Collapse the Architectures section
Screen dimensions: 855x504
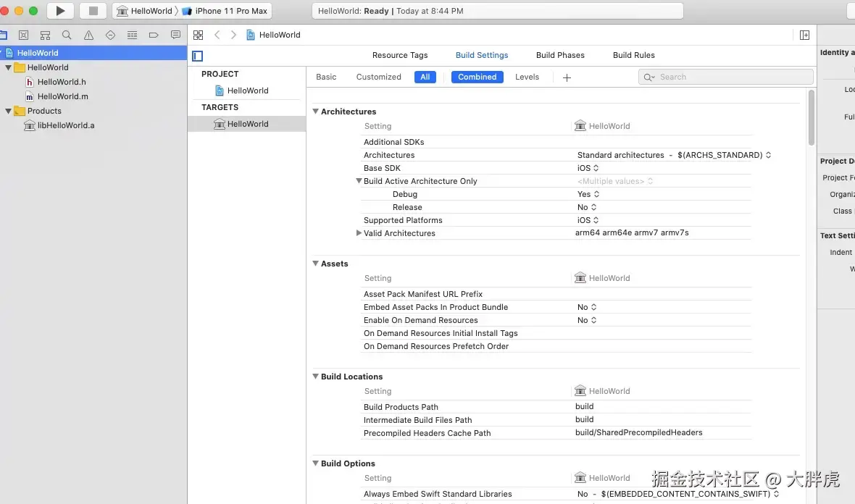tap(315, 111)
